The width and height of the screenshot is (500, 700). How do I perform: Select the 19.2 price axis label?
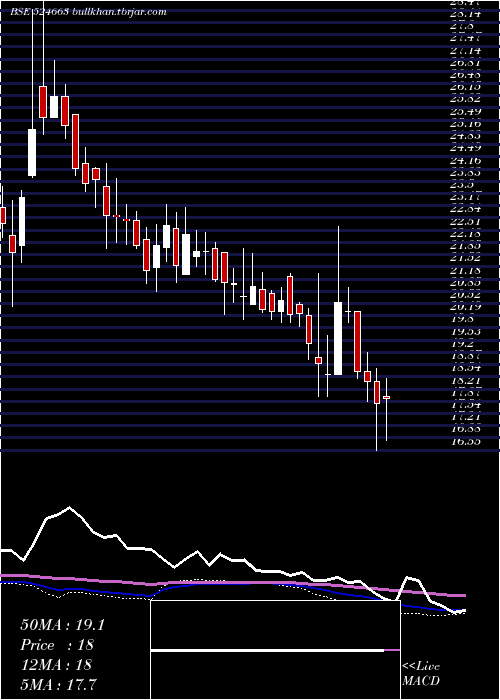tap(464, 344)
